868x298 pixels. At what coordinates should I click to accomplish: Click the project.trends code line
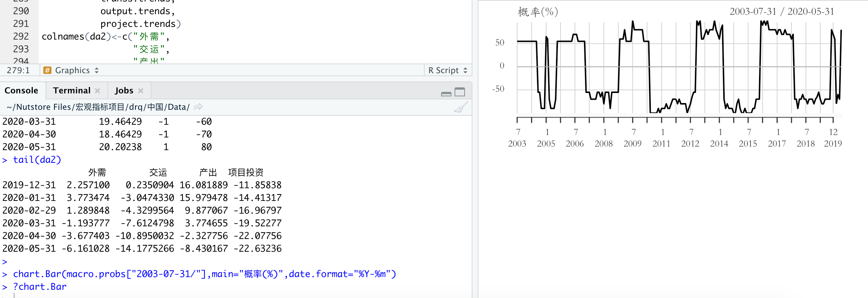pyautogui.click(x=141, y=24)
